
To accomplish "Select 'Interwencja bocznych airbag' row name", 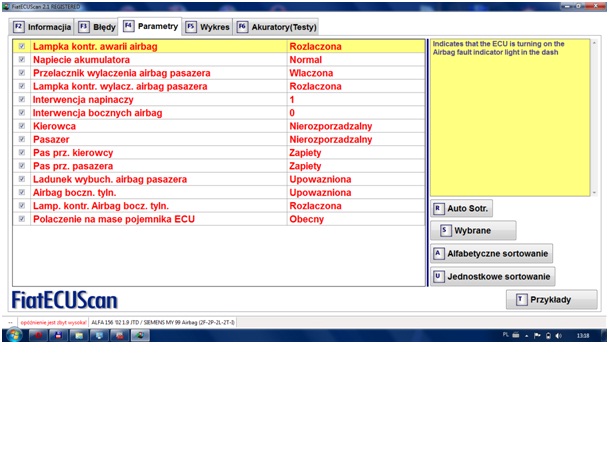I will pyautogui.click(x=97, y=113).
